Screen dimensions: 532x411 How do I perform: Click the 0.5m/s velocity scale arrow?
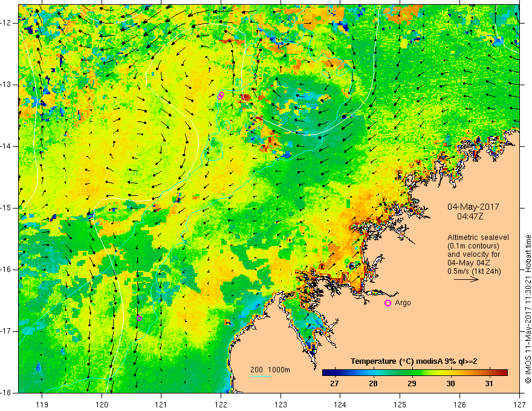pyautogui.click(x=466, y=279)
